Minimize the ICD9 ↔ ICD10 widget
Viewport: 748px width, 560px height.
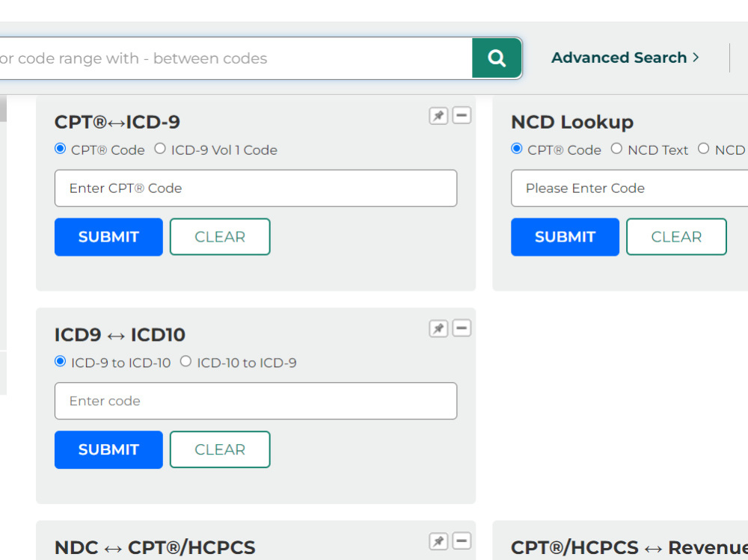tap(462, 328)
